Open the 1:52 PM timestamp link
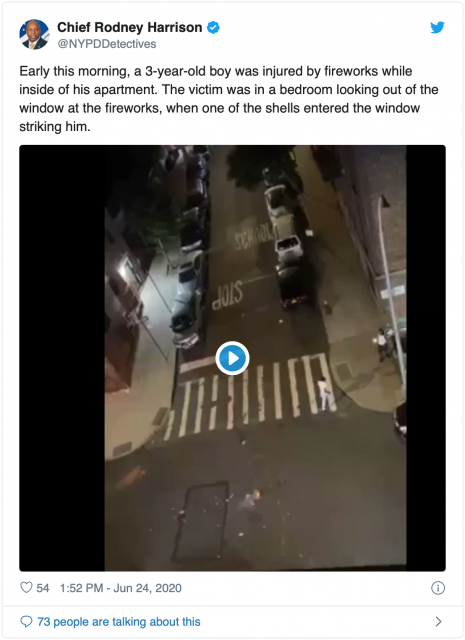 [81, 588]
